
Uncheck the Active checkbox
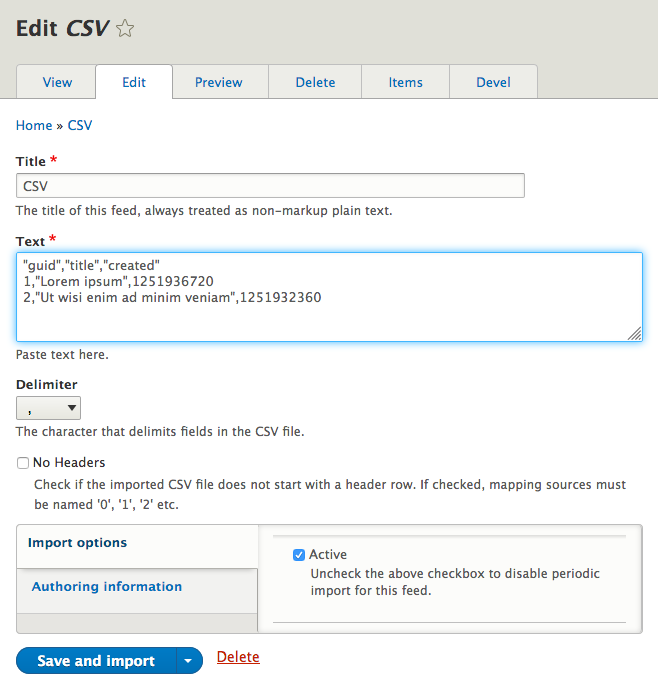pos(299,555)
